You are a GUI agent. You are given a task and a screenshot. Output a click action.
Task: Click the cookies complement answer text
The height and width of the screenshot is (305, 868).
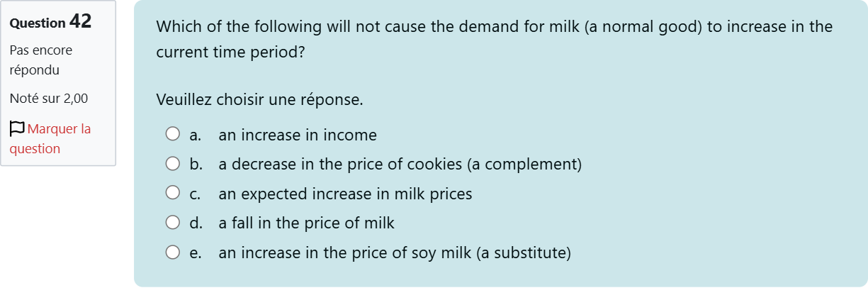click(400, 165)
